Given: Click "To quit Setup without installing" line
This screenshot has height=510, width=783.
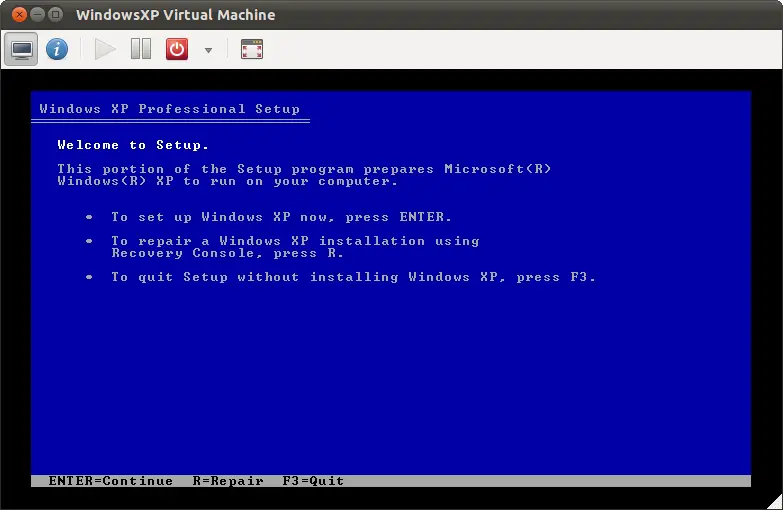Looking at the screenshot, I should pyautogui.click(x=354, y=277).
